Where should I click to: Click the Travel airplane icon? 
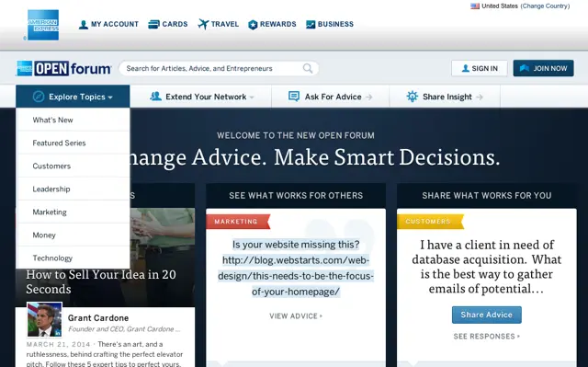pos(203,25)
